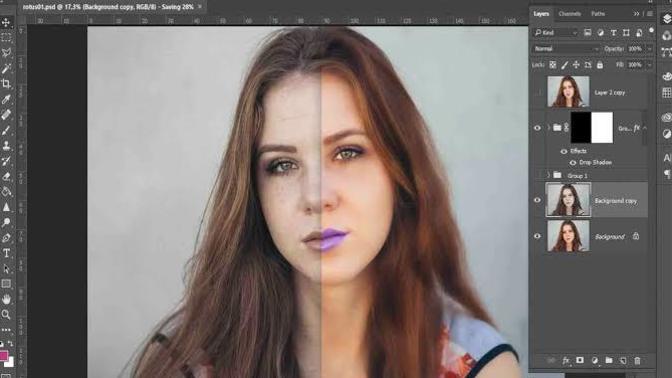672x378 pixels.
Task: Select the Paint Bucket tool
Action: click(6, 192)
